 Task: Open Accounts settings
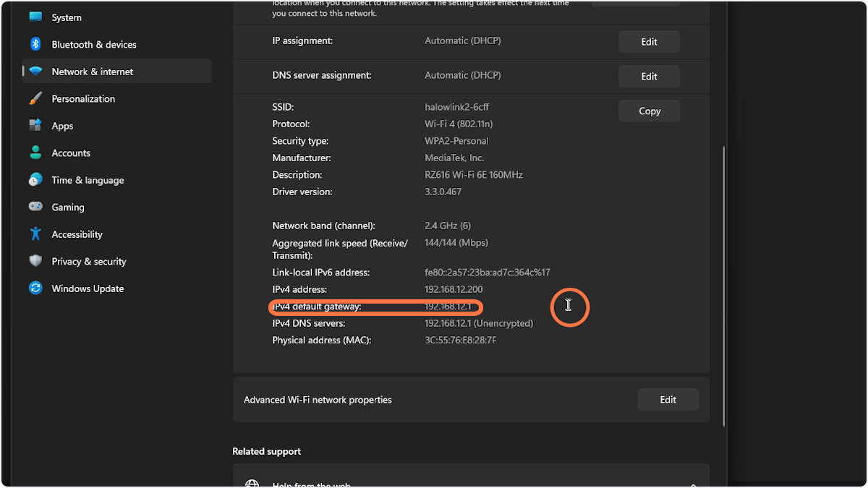71,153
